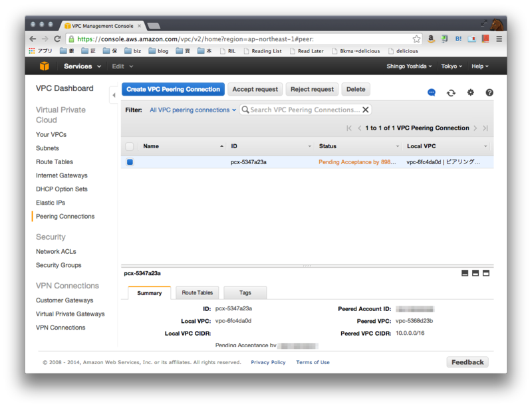Go to previous results page
This screenshot has height=408, width=532.
pos(359,128)
